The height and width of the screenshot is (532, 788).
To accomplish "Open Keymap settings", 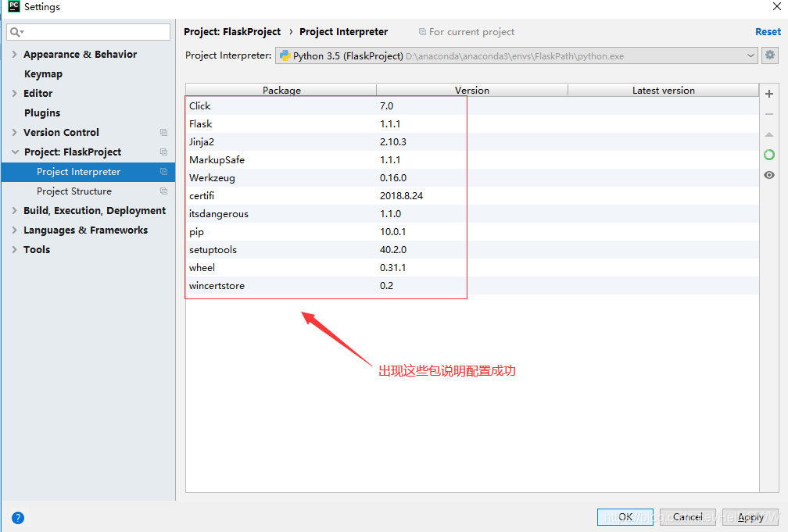I will [43, 74].
